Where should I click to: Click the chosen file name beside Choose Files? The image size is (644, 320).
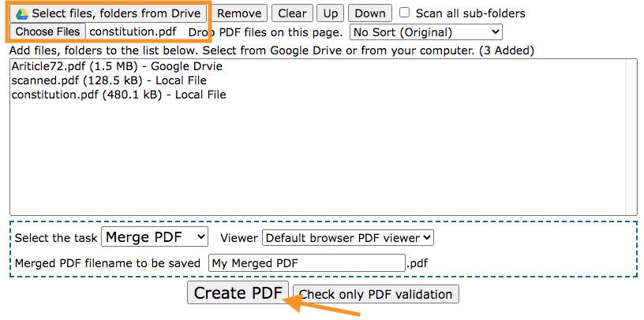[x=132, y=32]
